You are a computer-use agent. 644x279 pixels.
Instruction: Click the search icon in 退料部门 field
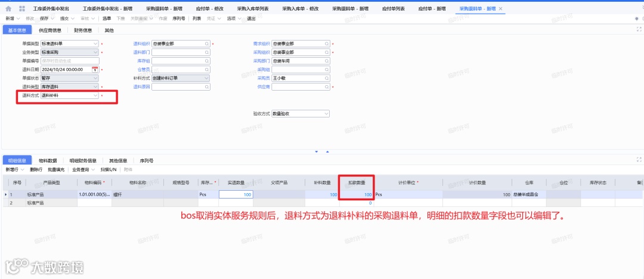click(x=206, y=52)
